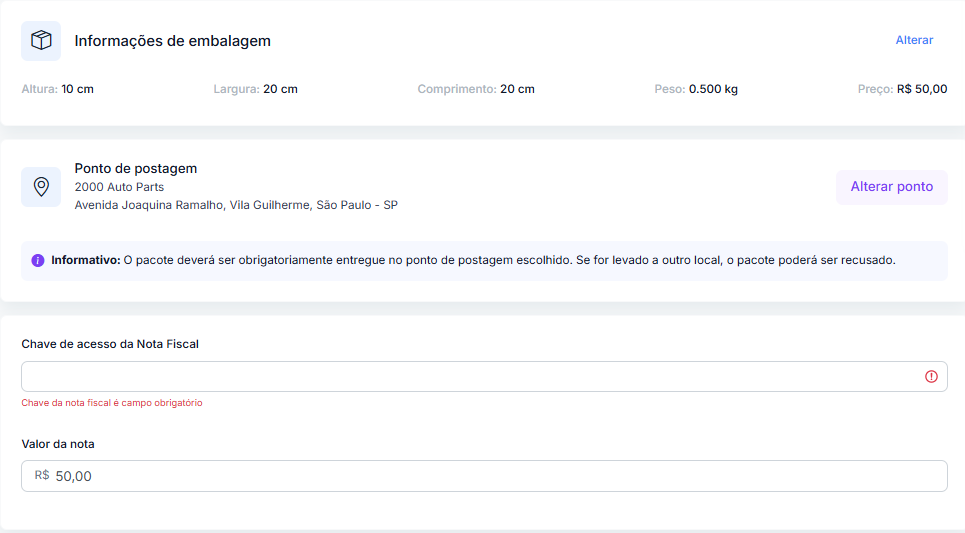
Task: Click the Informações de embalagem heading
Action: (x=172, y=41)
